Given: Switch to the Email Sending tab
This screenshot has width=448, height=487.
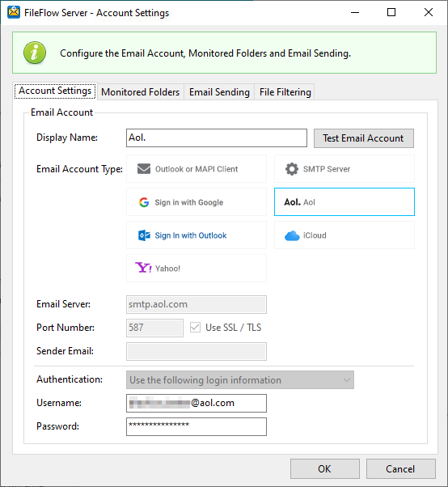Looking at the screenshot, I should coord(219,92).
